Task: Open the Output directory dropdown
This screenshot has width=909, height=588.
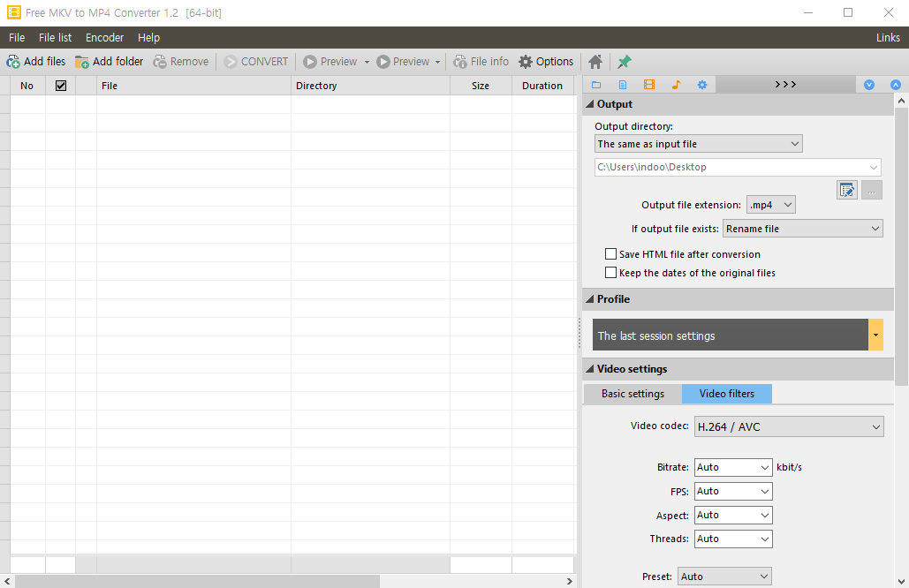Action: (x=699, y=144)
